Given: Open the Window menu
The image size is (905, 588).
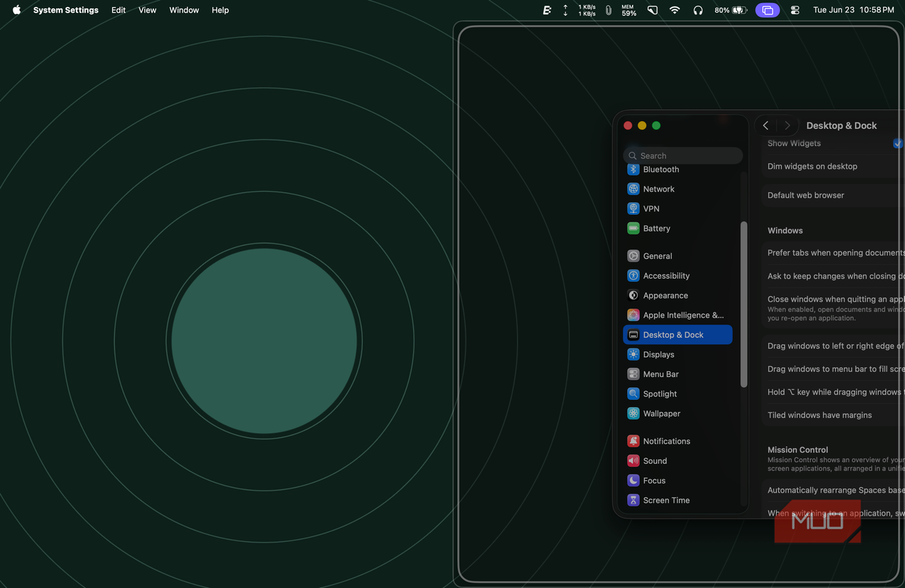Looking at the screenshot, I should (x=184, y=10).
